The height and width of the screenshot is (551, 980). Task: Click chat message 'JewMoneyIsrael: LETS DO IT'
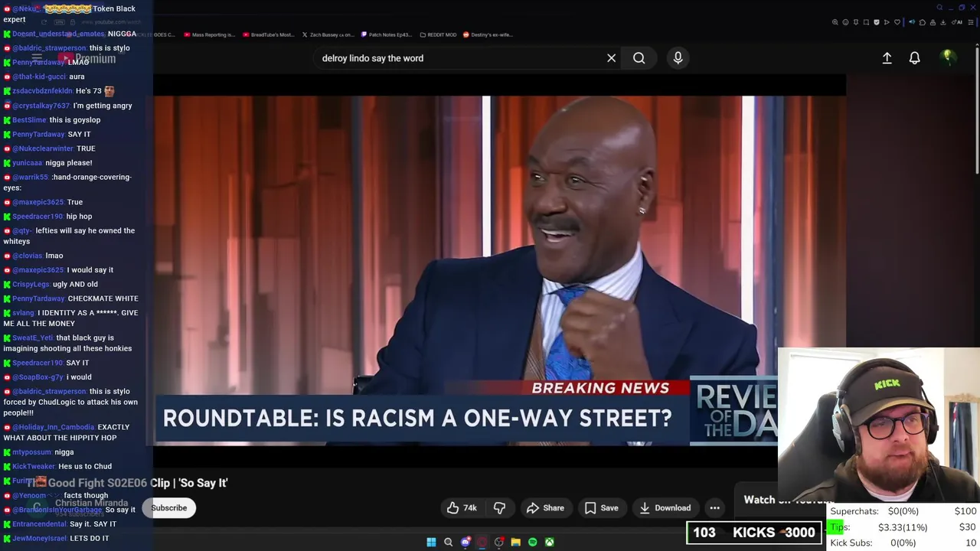click(56, 539)
